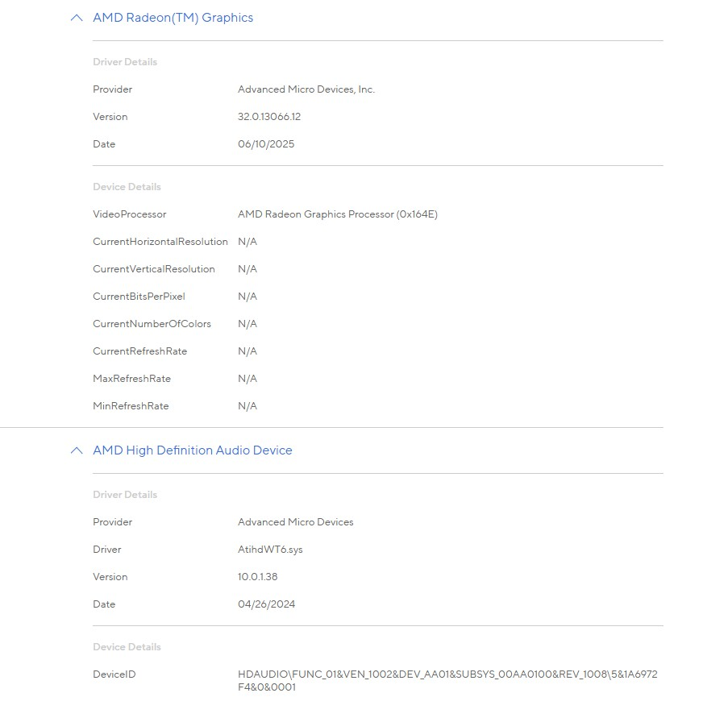Click the CurrentHorizontalResolution label

coord(160,241)
